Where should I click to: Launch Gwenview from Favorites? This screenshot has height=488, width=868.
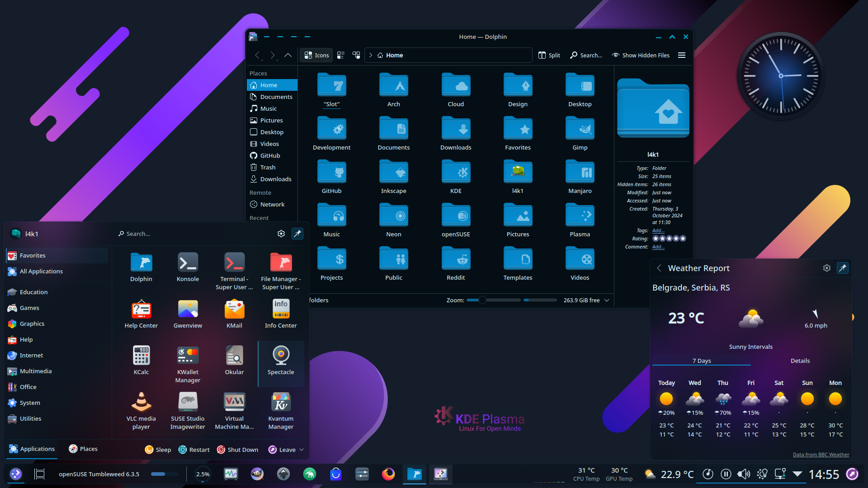[188, 314]
